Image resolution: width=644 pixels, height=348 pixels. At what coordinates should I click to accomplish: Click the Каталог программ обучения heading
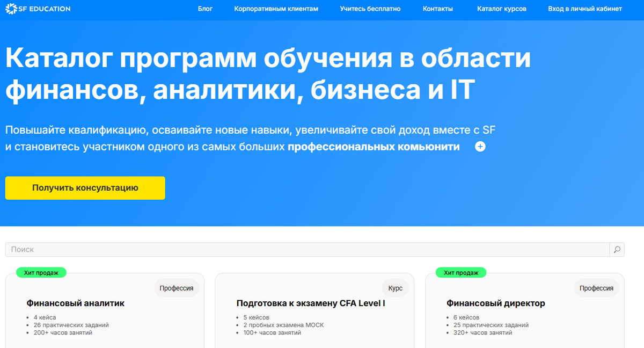click(268, 74)
